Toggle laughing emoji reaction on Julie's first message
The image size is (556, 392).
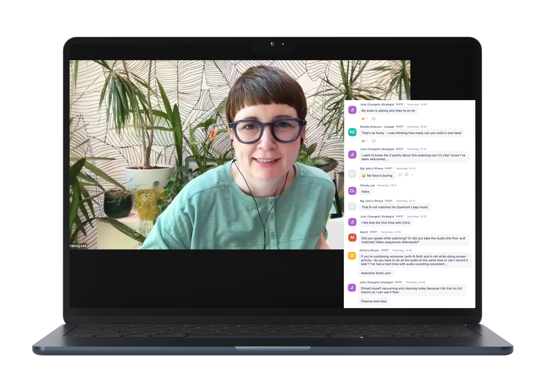coord(365,119)
